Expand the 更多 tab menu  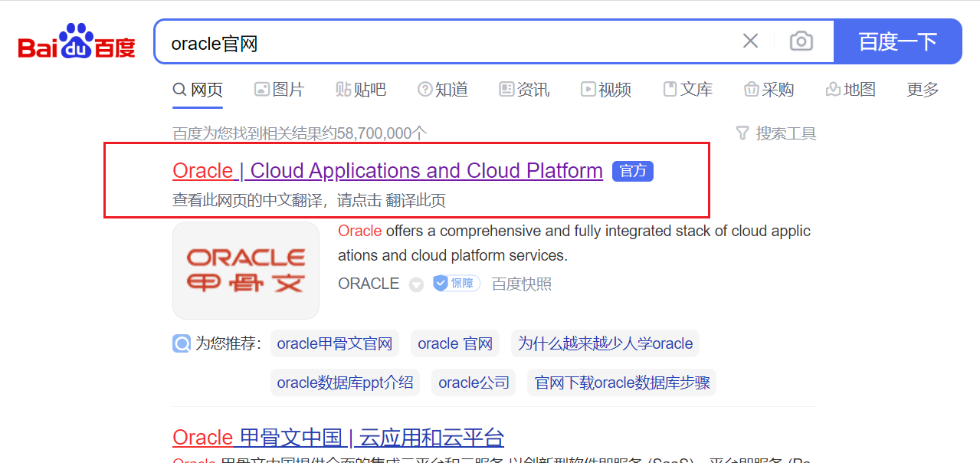coord(923,90)
